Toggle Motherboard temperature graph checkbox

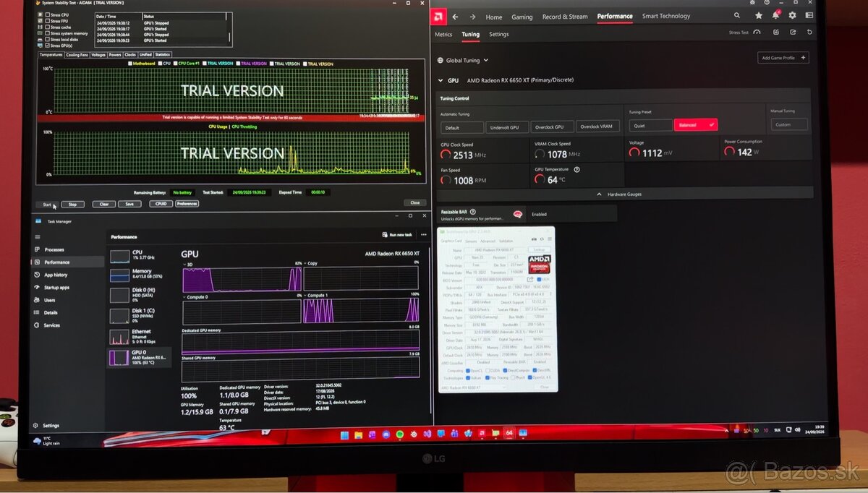(x=130, y=64)
